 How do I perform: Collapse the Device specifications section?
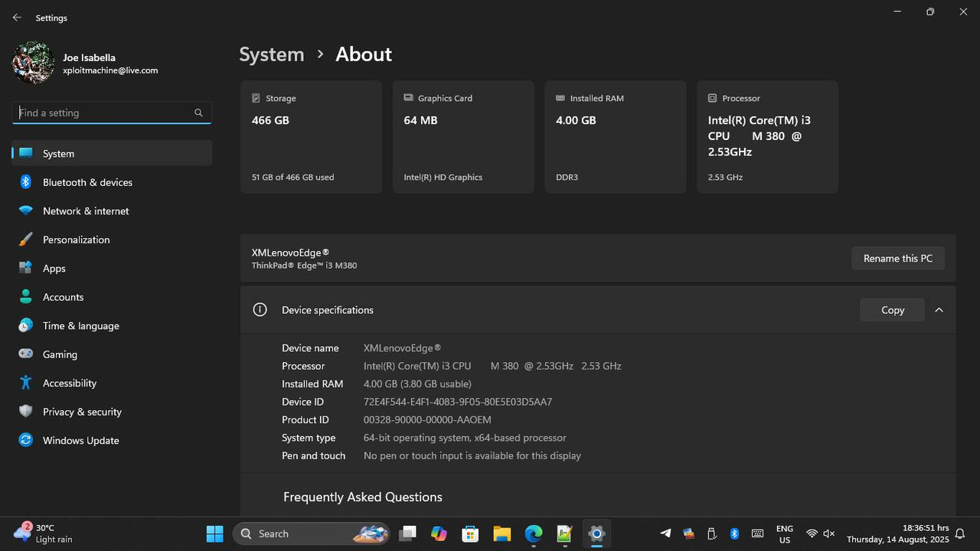point(939,310)
